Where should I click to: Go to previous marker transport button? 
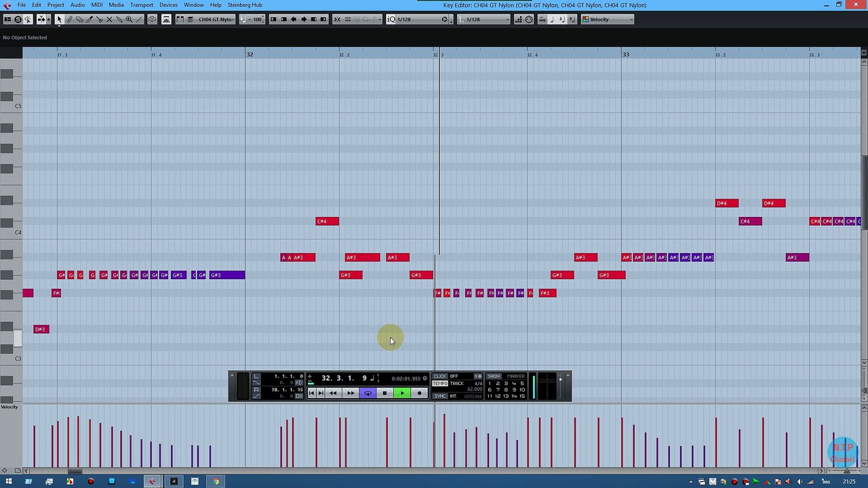tap(311, 393)
